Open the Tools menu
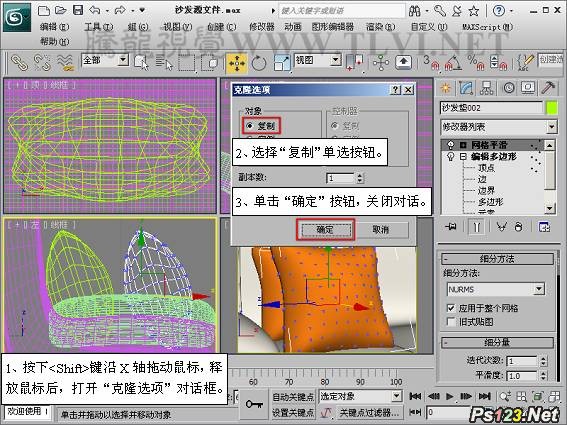 pyautogui.click(x=99, y=27)
